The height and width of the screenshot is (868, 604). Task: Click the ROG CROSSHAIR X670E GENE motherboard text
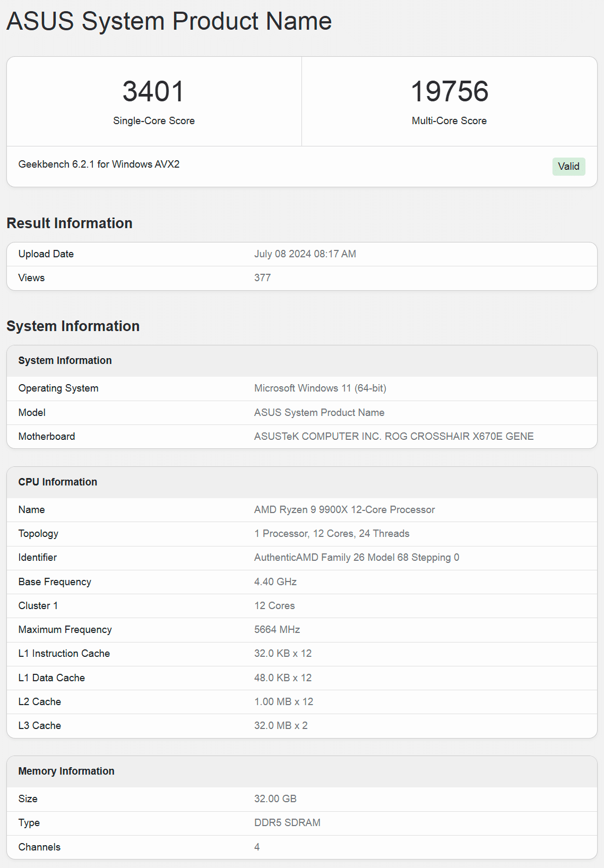tap(459, 437)
